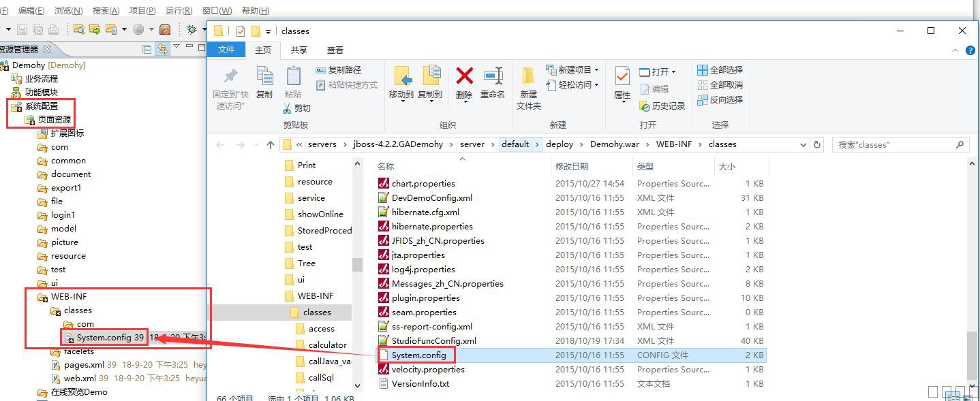This screenshot has width=980, height=401.
Task: Click the Paste clipboard icon
Action: pos(293,76)
